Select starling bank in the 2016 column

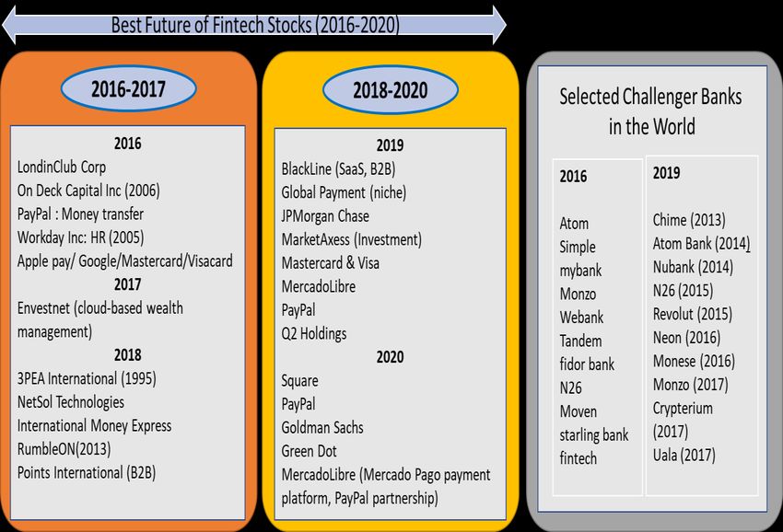pyautogui.click(x=593, y=434)
